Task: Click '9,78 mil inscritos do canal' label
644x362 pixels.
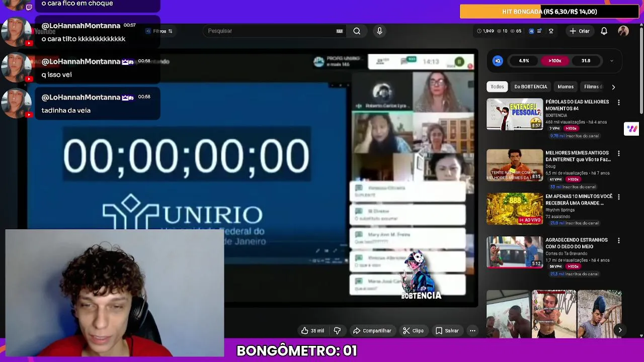Action: [x=574, y=136]
